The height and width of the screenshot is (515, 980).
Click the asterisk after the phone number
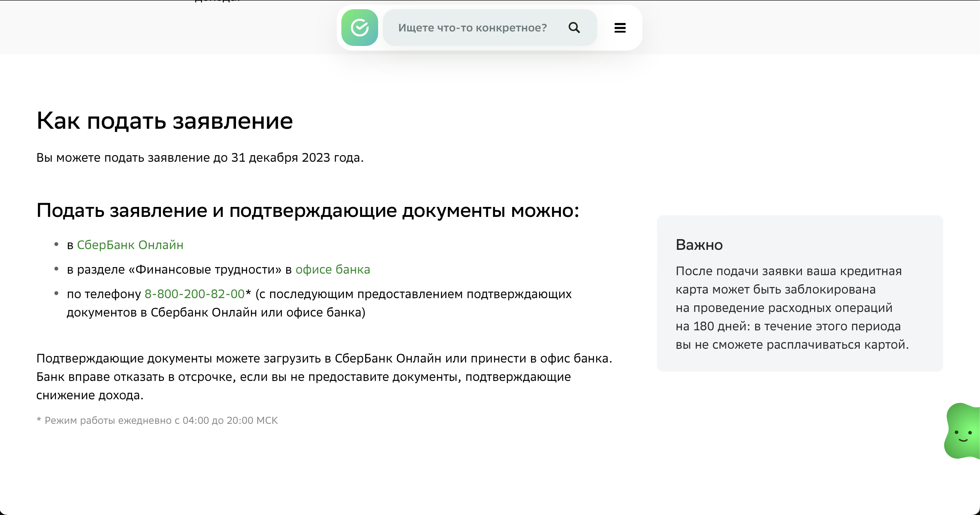[x=248, y=293]
